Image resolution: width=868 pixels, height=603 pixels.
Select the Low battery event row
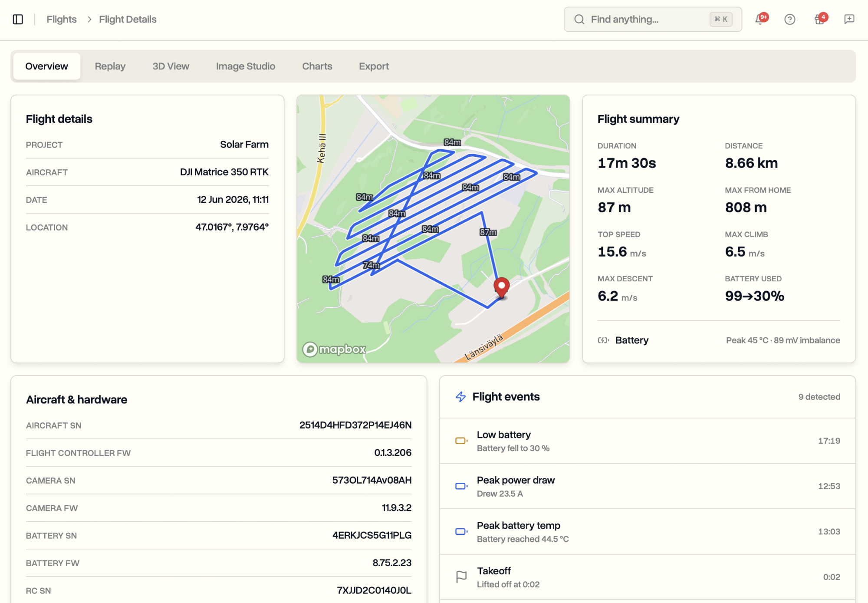pyautogui.click(x=648, y=441)
